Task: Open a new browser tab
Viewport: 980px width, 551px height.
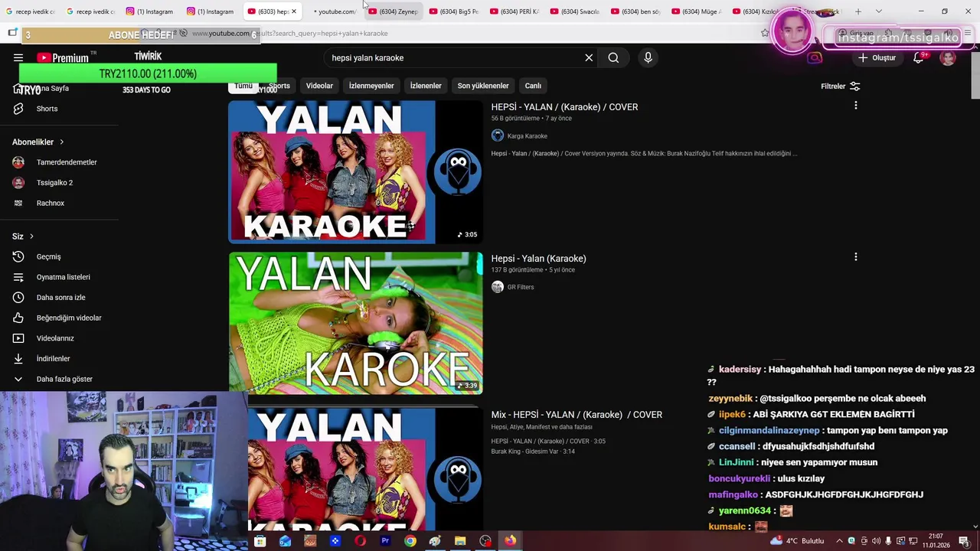Action: coord(858,11)
